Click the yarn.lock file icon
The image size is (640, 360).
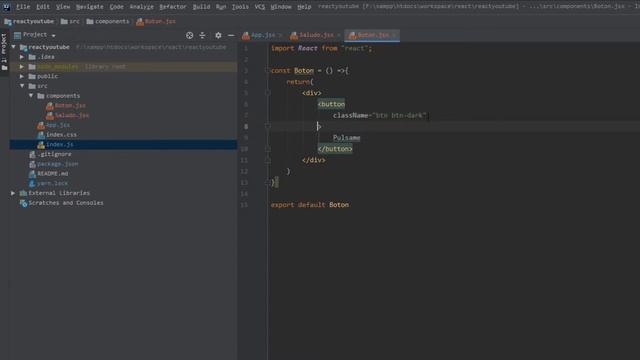(x=32, y=184)
